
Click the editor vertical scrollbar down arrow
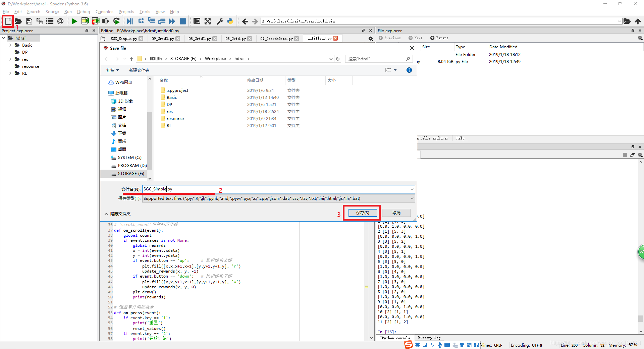371,338
